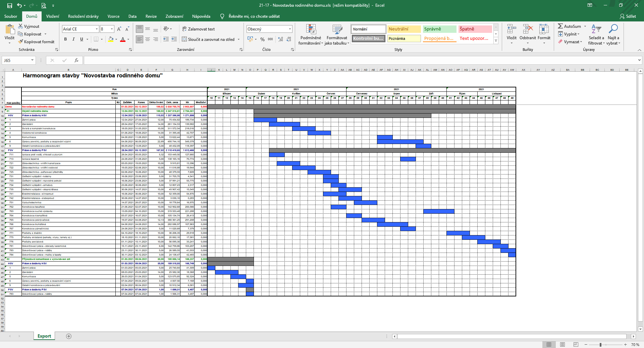Click the Insert Function fx icon
This screenshot has width=644, height=348.
click(76, 60)
